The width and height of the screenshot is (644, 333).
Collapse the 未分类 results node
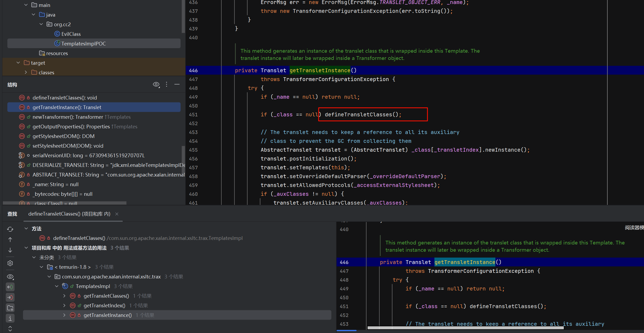click(x=34, y=257)
